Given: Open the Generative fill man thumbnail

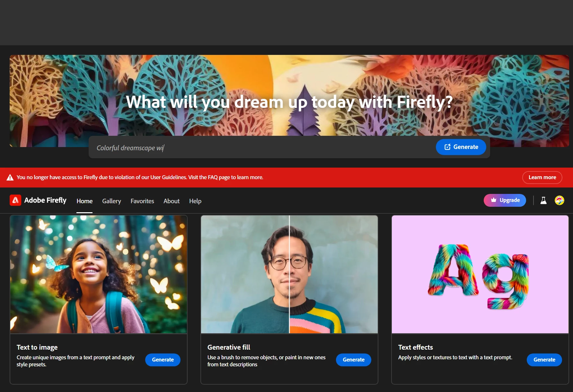Looking at the screenshot, I should coord(289,274).
